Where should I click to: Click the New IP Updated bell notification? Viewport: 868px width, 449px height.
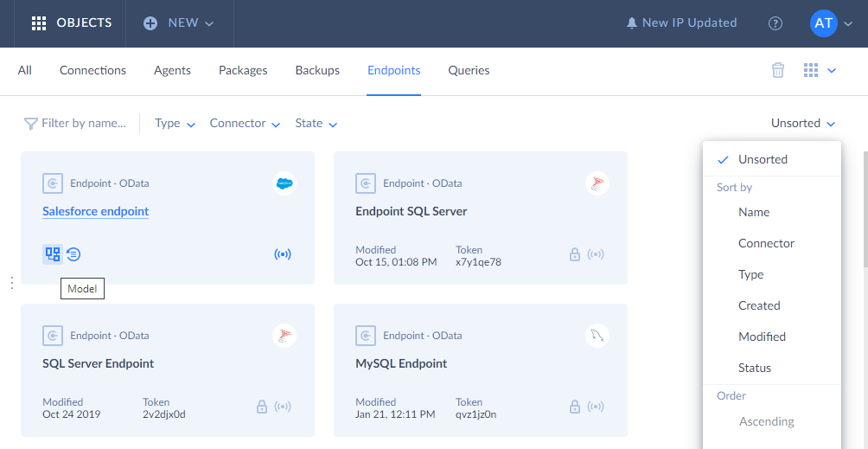click(x=681, y=23)
